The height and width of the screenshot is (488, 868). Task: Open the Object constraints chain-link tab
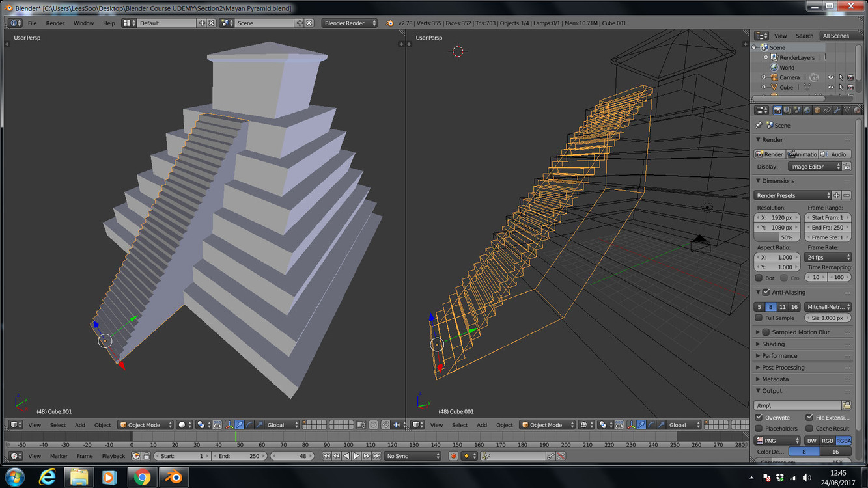827,111
